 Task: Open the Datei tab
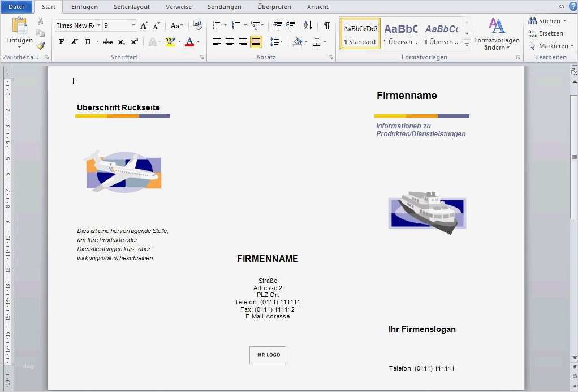coord(16,7)
